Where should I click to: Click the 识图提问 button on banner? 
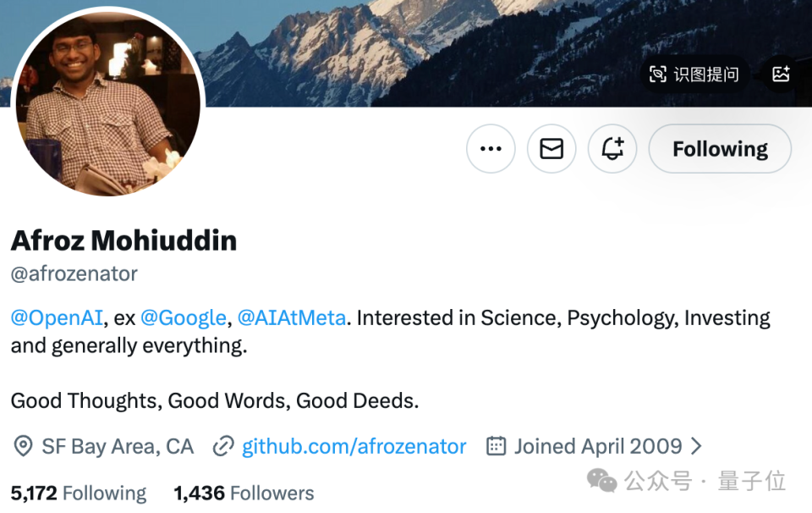pyautogui.click(x=705, y=74)
